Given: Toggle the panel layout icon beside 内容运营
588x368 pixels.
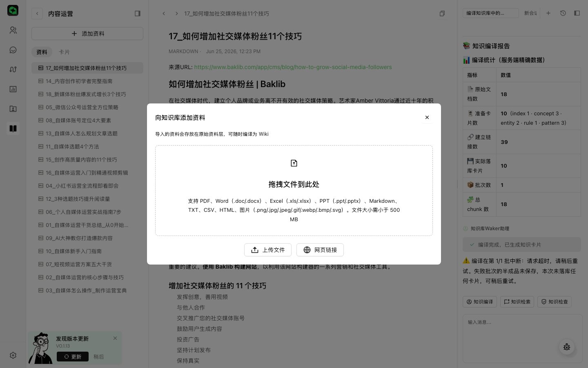Looking at the screenshot, I should click(138, 13).
